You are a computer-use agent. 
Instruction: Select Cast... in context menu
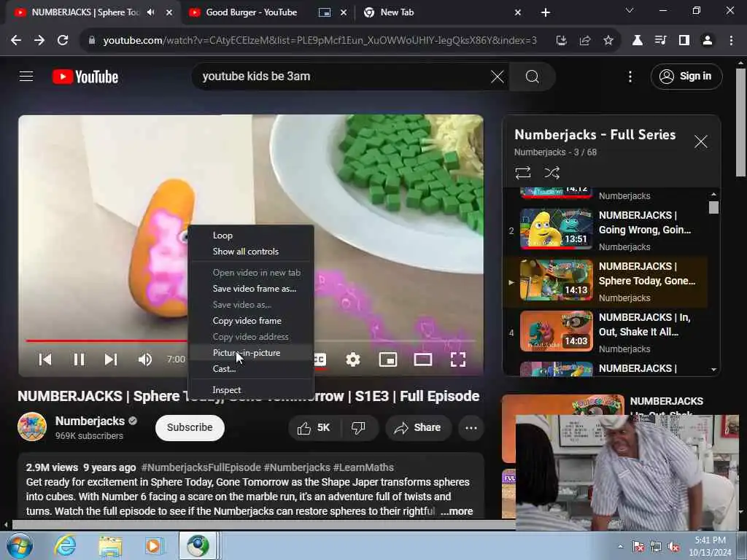(251, 368)
